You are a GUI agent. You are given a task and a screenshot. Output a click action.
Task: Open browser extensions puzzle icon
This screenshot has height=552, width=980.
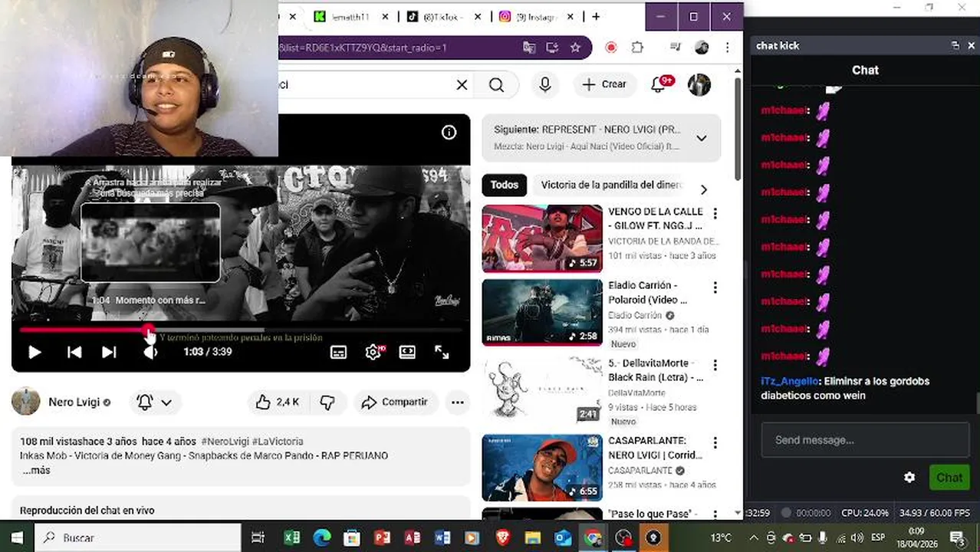pyautogui.click(x=637, y=48)
